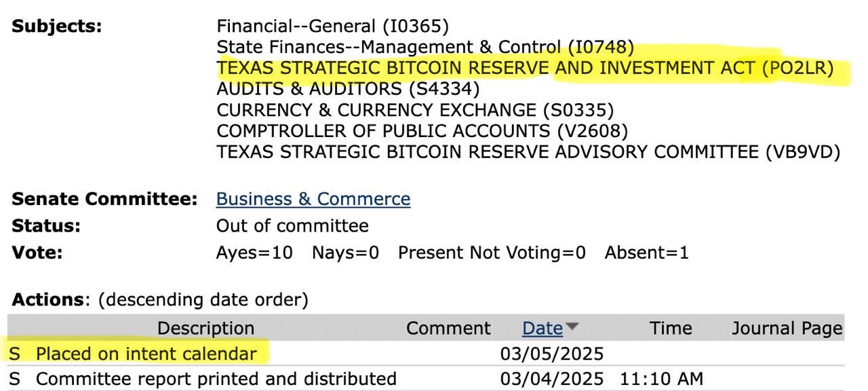
Task: Click State Finances--Management & Control subject
Action: (x=425, y=47)
